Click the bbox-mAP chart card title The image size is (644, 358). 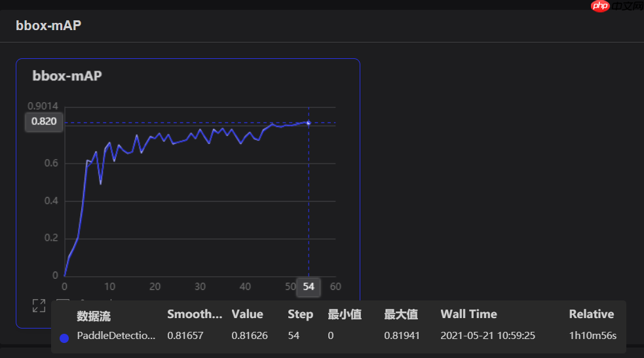click(67, 76)
